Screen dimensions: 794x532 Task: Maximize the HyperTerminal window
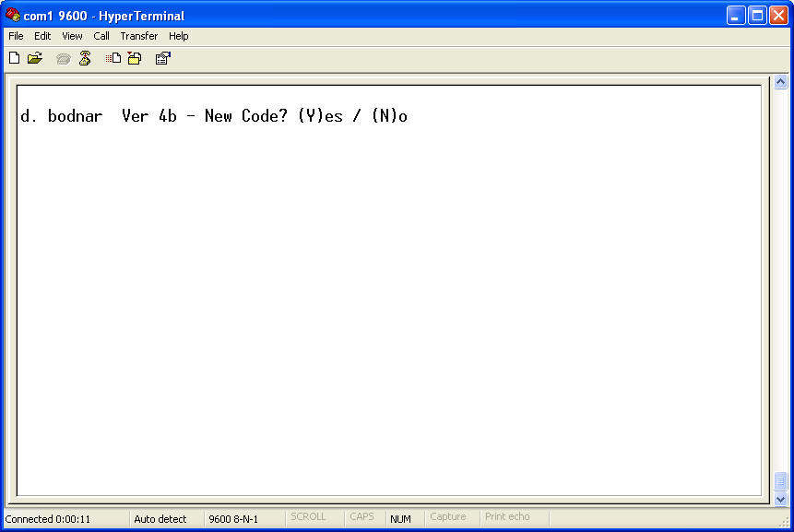(x=757, y=15)
